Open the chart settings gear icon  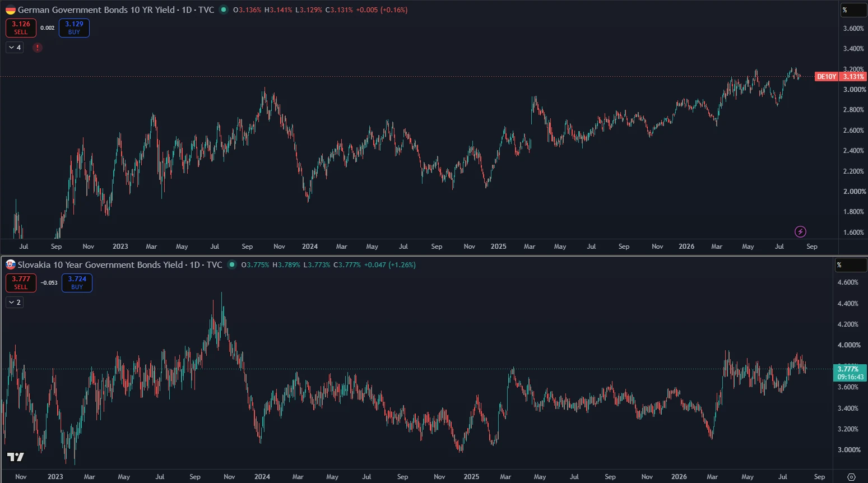tap(851, 477)
